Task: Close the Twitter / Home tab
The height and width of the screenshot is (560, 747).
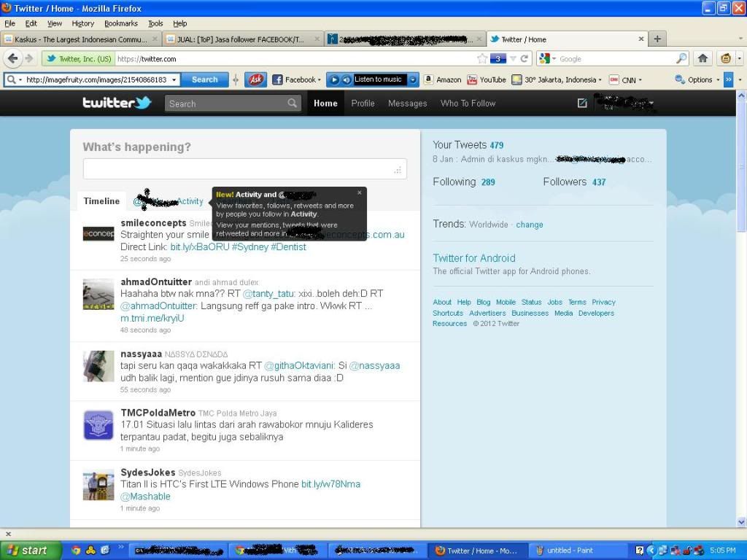Action: click(x=641, y=39)
